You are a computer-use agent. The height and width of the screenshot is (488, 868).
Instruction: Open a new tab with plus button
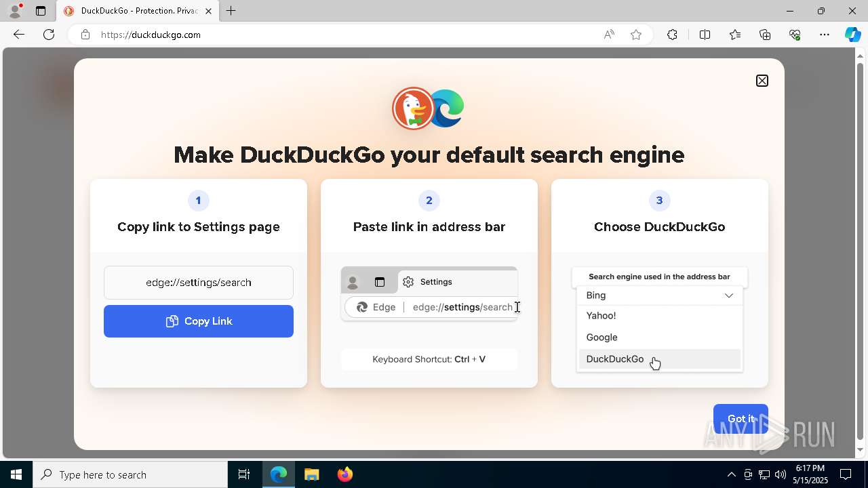(x=231, y=11)
